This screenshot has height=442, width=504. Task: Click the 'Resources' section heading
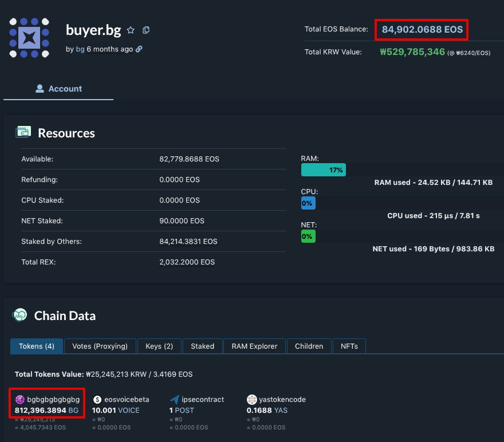66,133
